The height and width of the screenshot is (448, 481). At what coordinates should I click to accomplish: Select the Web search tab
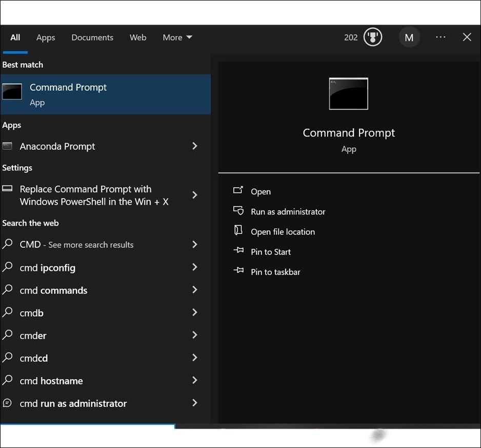pos(138,37)
